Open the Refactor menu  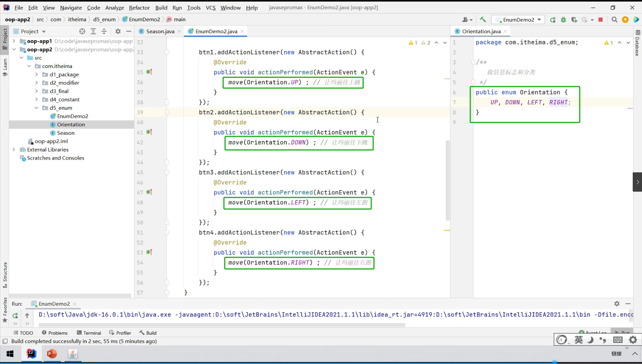click(139, 8)
